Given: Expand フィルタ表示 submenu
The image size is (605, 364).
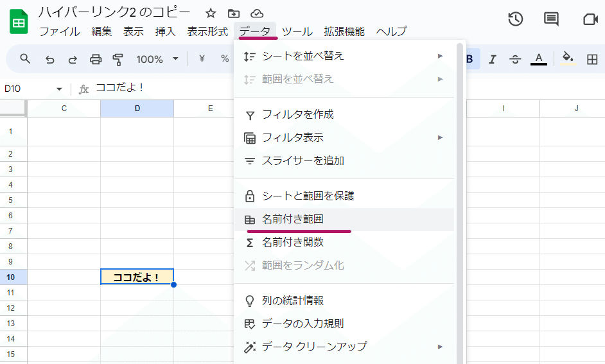Looking at the screenshot, I should [344, 137].
